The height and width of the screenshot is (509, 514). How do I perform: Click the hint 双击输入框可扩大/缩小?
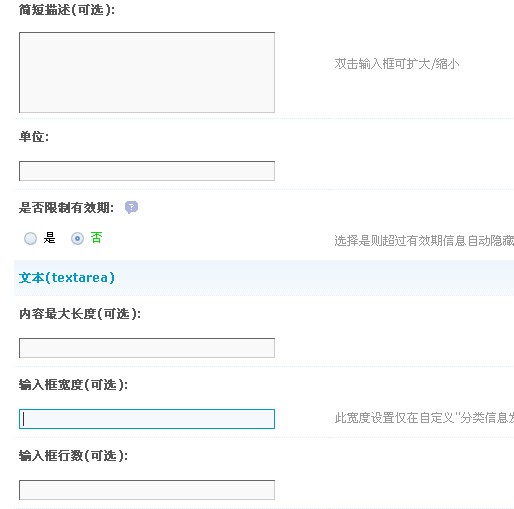[x=397, y=64]
